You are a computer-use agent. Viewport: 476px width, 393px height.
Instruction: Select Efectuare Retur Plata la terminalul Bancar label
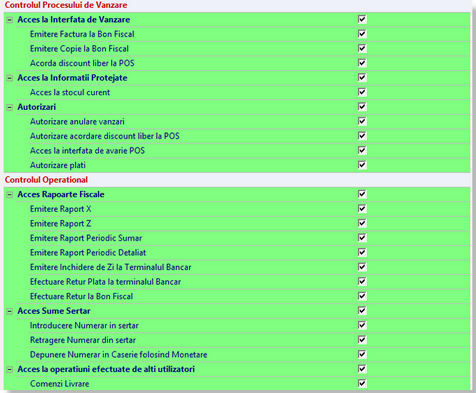click(105, 282)
